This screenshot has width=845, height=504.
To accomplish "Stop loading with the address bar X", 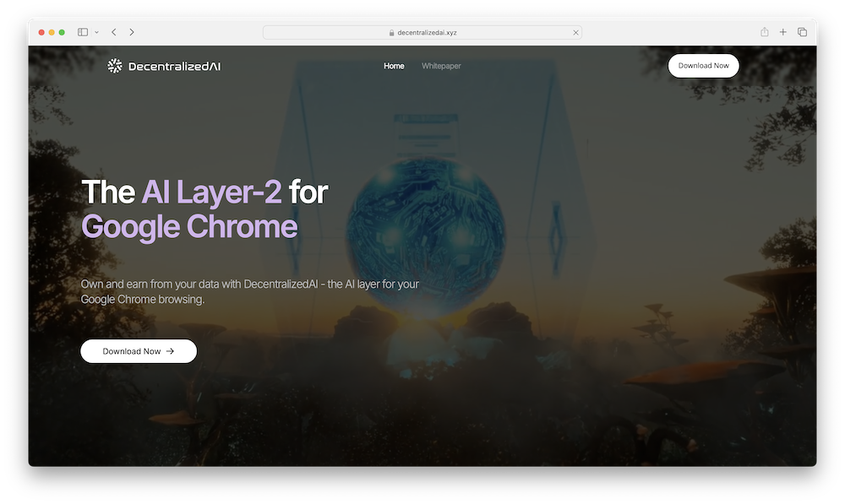I will tap(575, 33).
